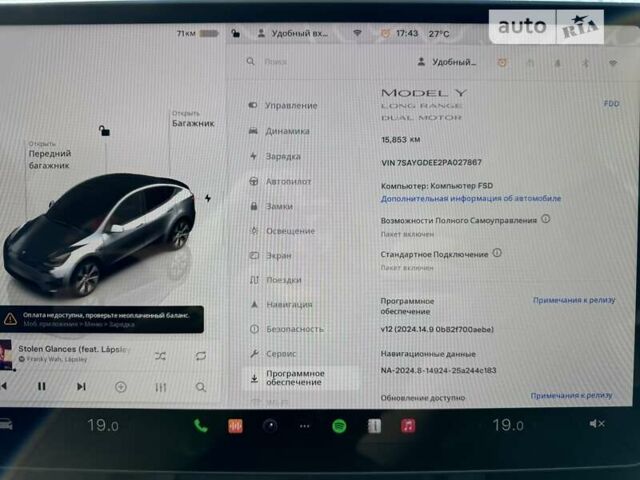Viewport: 640px width, 480px height.
Task: Open Wi-Fi settings from top status bar
Action: pyautogui.click(x=357, y=33)
